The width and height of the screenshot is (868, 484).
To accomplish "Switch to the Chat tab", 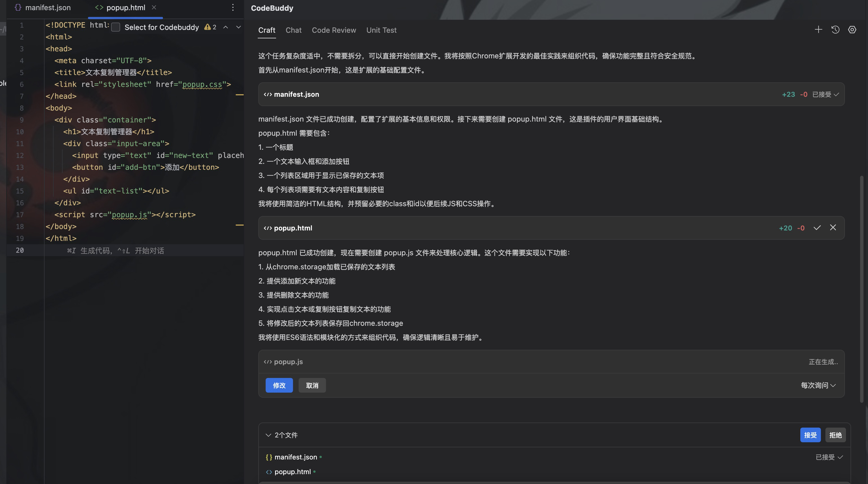I will click(x=293, y=30).
